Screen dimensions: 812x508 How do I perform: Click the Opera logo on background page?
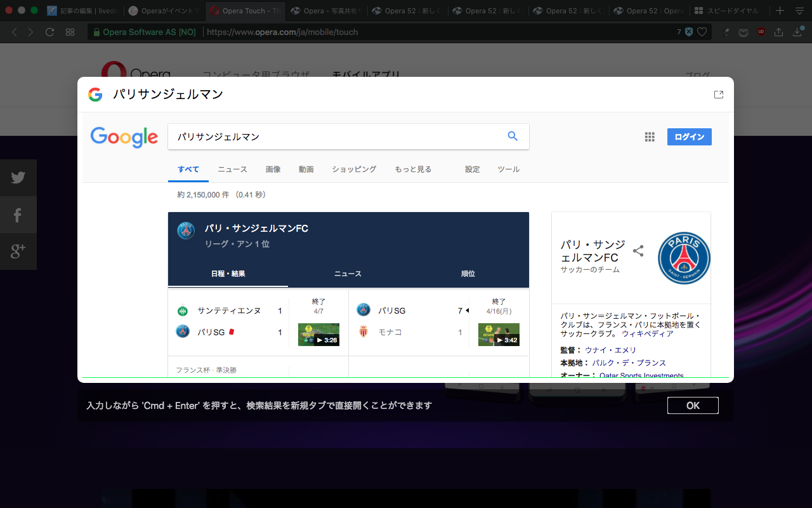coord(136,69)
